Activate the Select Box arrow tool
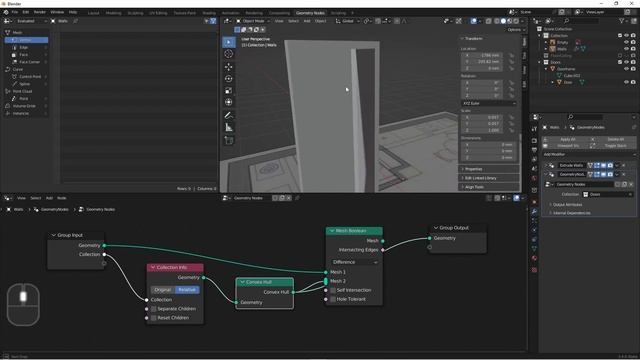640x360 pixels. coord(229,42)
